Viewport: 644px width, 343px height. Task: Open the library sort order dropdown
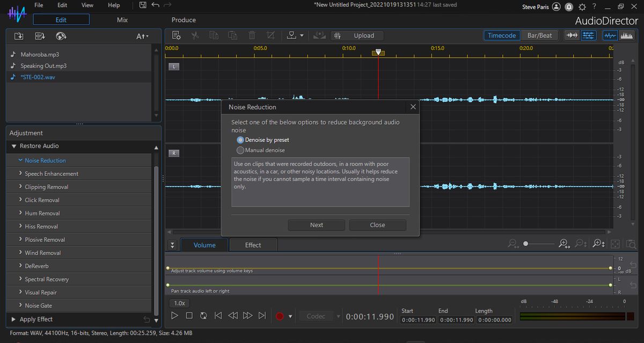pyautogui.click(x=142, y=36)
